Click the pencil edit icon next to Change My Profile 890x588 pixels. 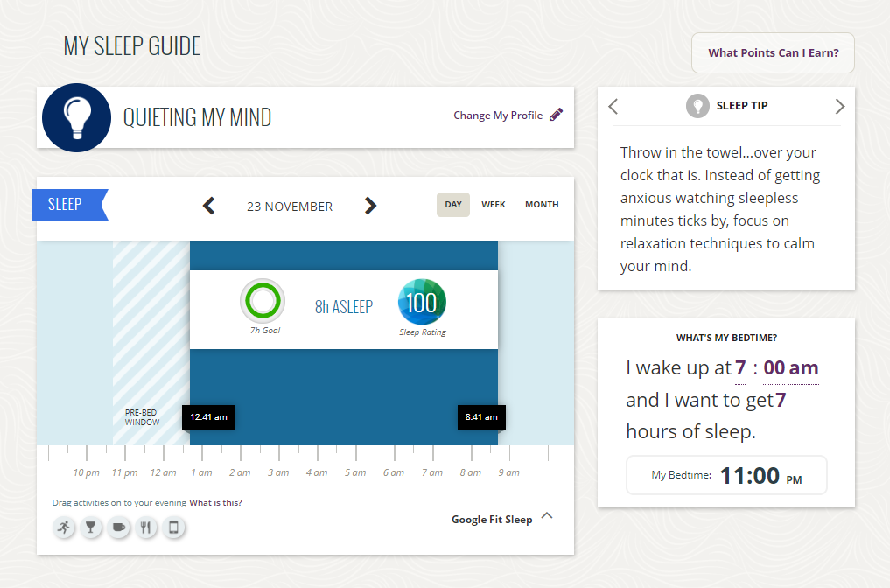click(x=557, y=114)
